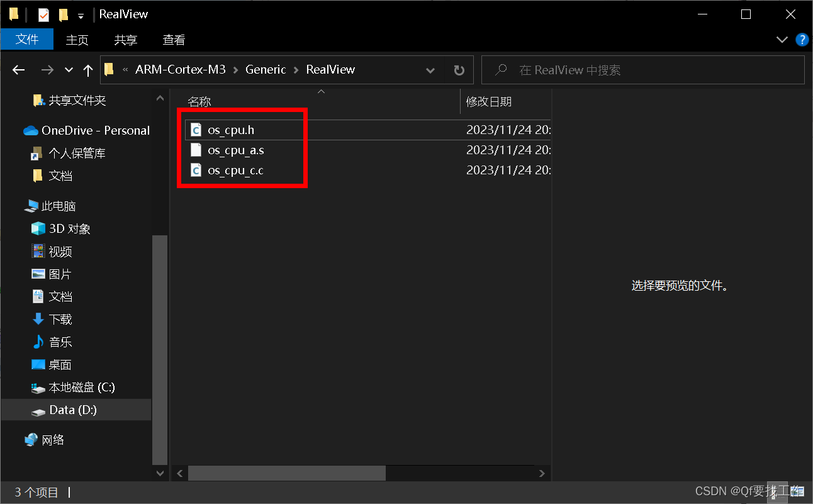Image resolution: width=813 pixels, height=504 pixels.
Task: Click the 此电脑 computer icon
Action: pos(31,206)
